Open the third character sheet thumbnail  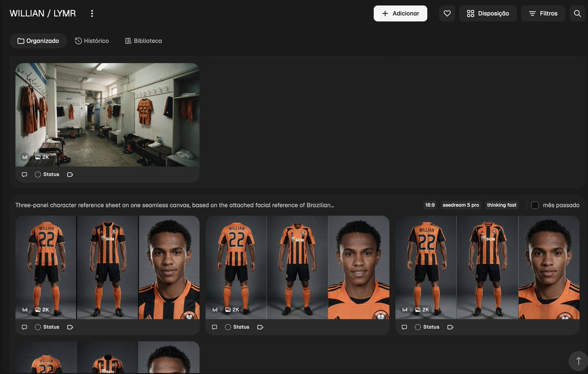[488, 268]
